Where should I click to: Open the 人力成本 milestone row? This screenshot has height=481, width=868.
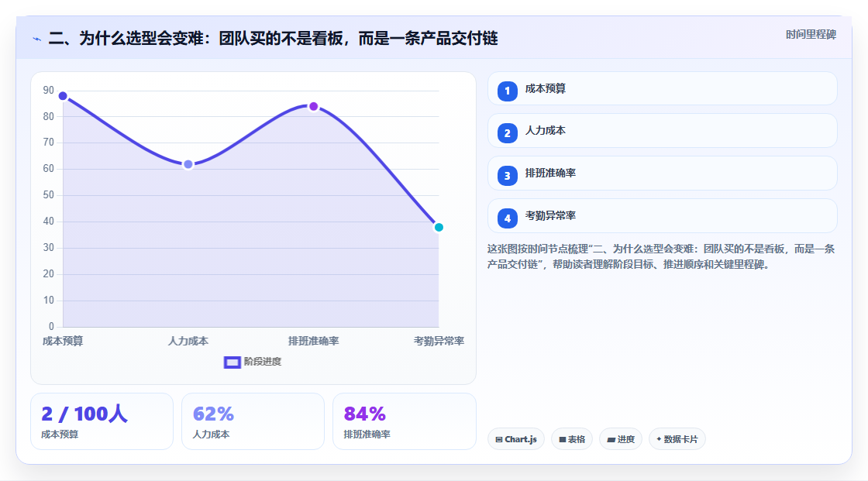[x=662, y=131]
